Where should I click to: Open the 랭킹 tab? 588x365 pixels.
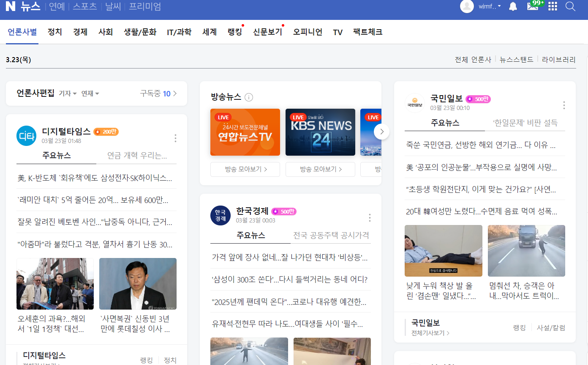point(235,32)
